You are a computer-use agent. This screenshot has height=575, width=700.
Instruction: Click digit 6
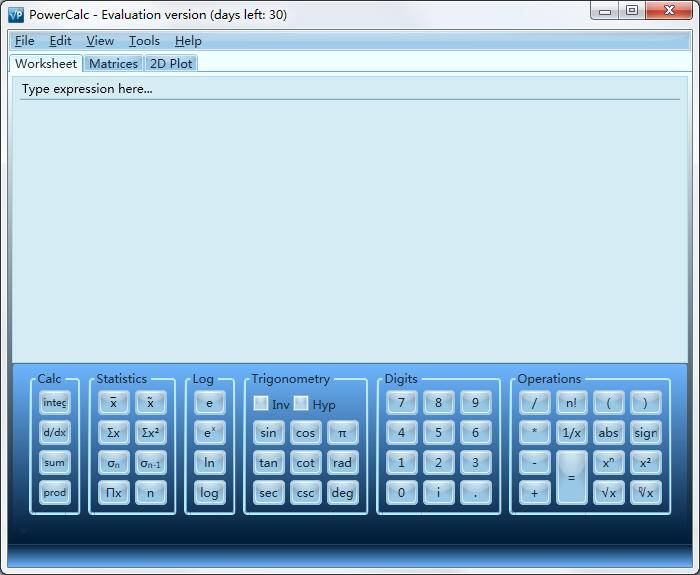(x=475, y=433)
